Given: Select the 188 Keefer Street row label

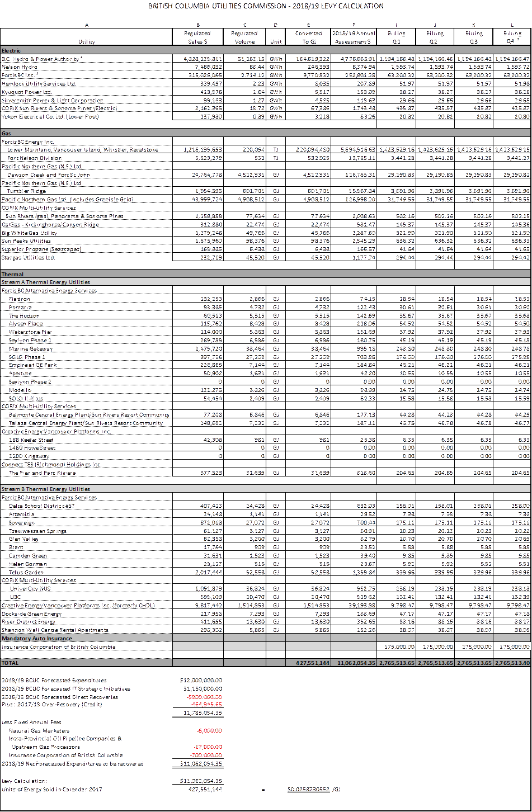Looking at the screenshot, I should point(32,440).
